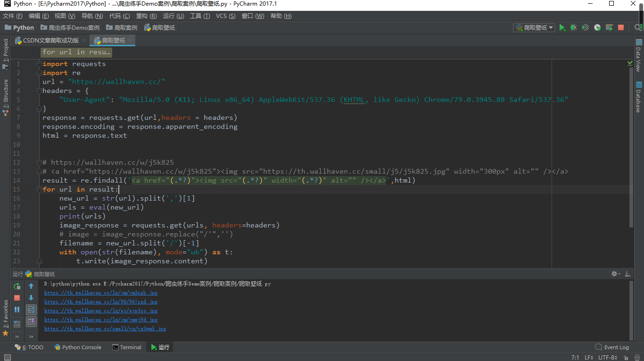
Task: Open the VCS (S) menu
Action: [225, 16]
